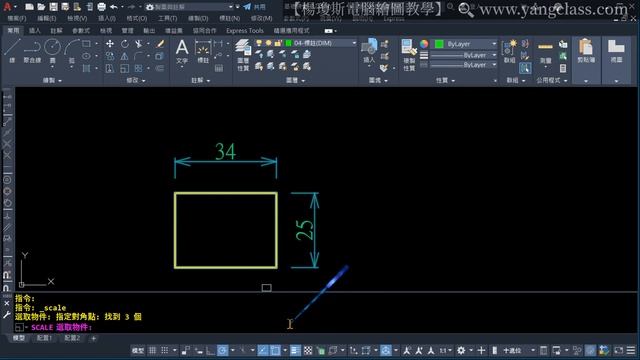Switch to the Parametric (參數式) ribbon tab
The image size is (640, 360).
[x=81, y=31]
